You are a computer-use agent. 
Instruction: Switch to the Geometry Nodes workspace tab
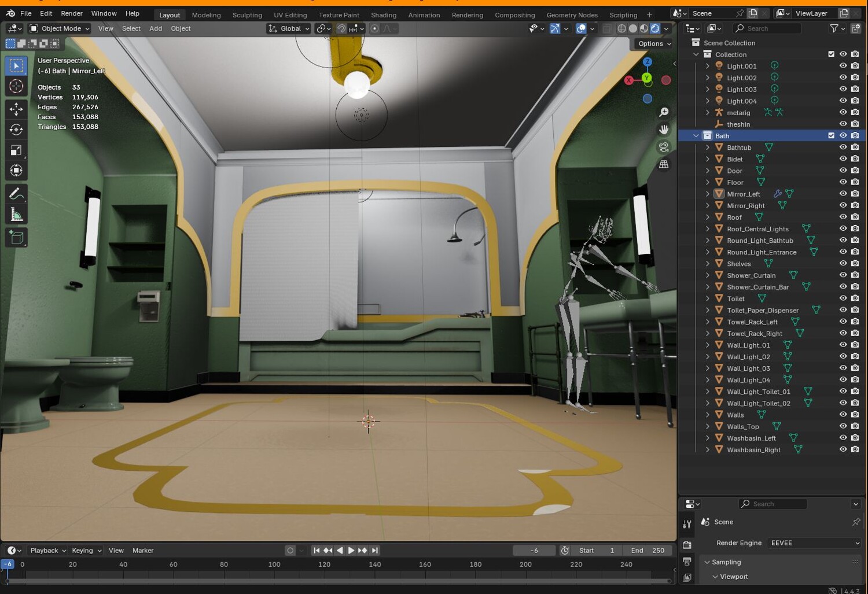coord(572,15)
